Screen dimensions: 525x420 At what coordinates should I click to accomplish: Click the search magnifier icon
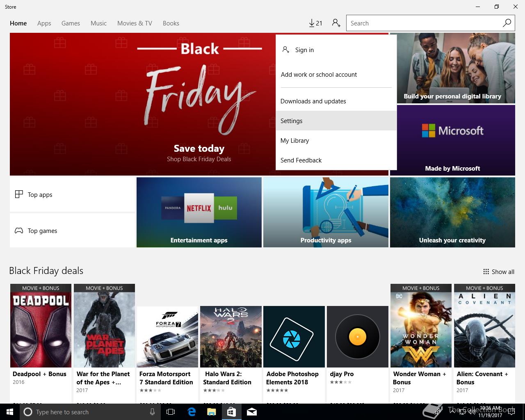tap(507, 23)
